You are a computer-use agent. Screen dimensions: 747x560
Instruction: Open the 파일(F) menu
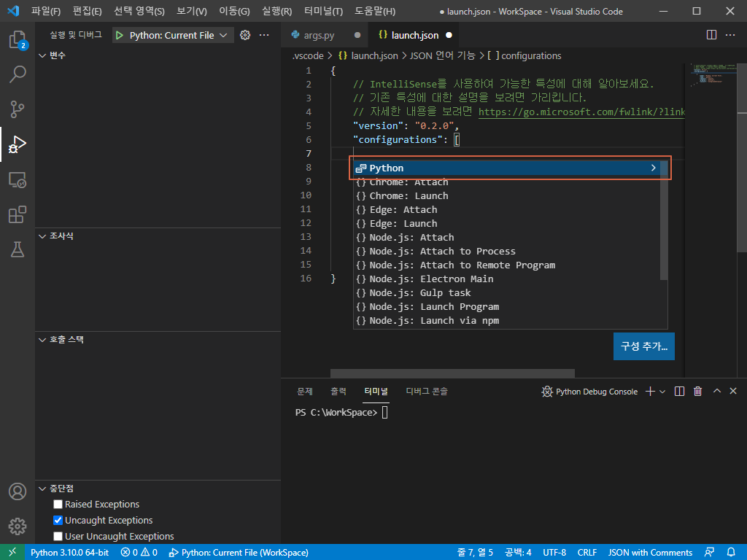pos(46,11)
